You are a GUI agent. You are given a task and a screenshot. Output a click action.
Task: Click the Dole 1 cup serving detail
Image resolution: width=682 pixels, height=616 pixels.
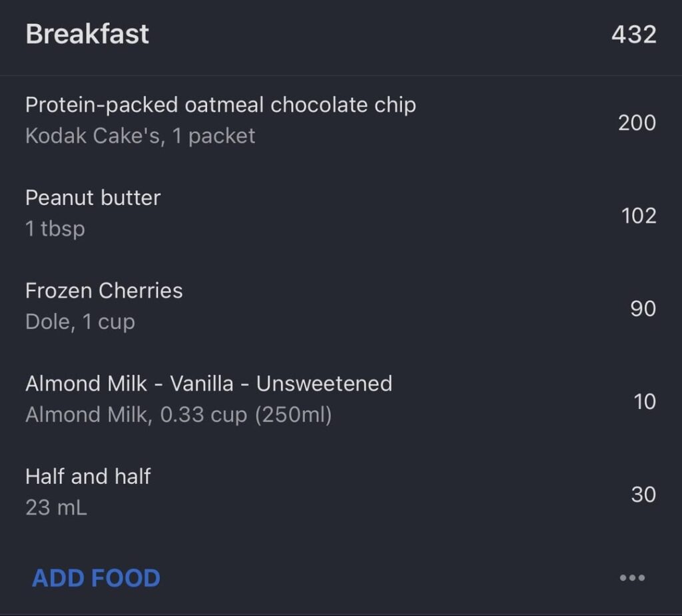80,322
